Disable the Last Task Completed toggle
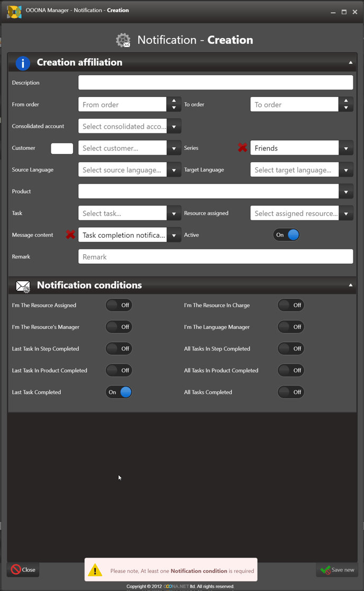Image resolution: width=364 pixels, height=591 pixels. coord(119,392)
